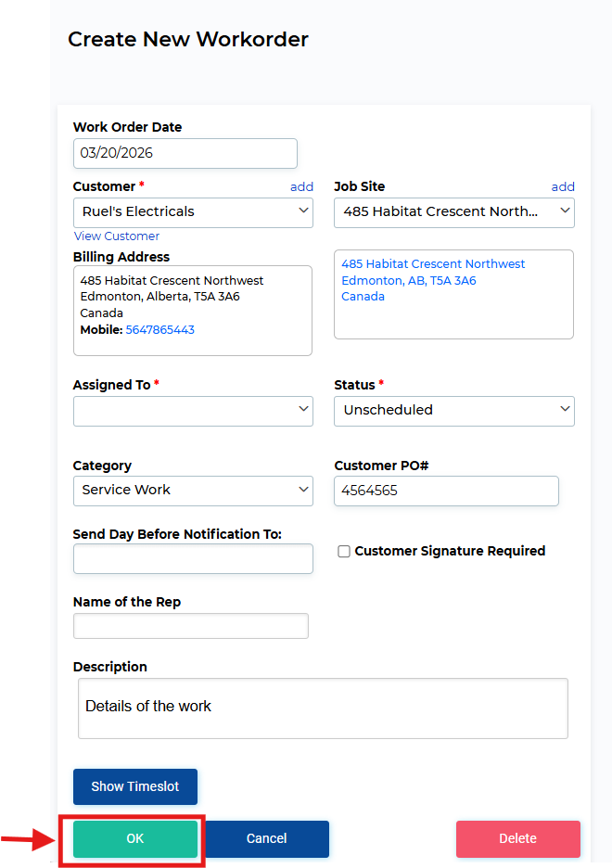Expand the Job Site dropdown
The height and width of the screenshot is (868, 612).
coord(453,211)
